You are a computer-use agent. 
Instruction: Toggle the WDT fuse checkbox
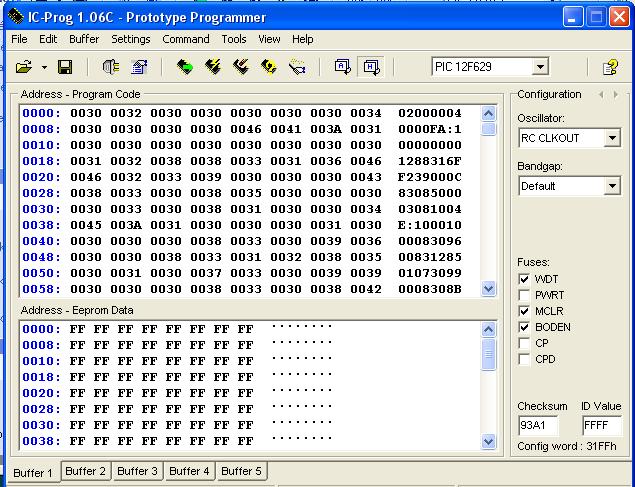tap(524, 279)
